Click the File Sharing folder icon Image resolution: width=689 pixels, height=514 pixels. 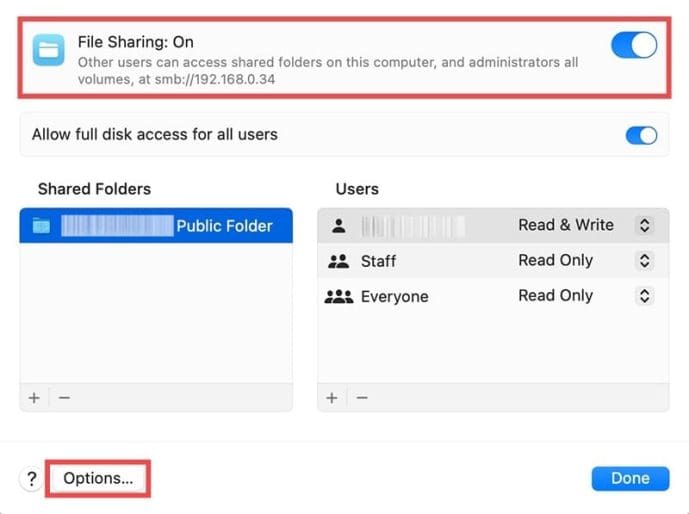pos(48,49)
